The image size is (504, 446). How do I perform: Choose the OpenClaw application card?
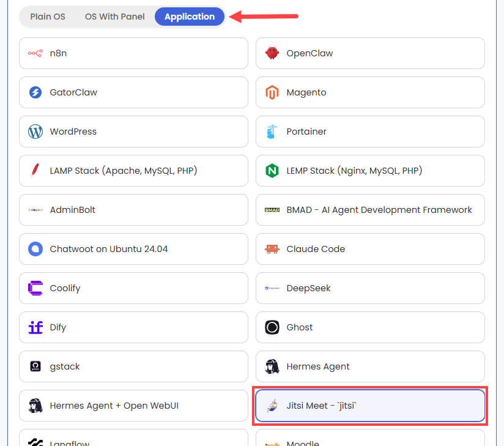tap(370, 53)
